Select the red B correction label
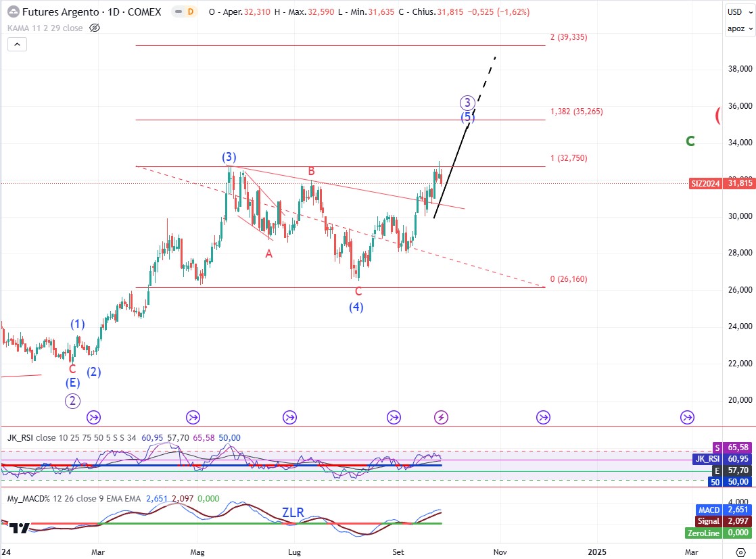Viewport: 756px width, 559px height. [312, 171]
